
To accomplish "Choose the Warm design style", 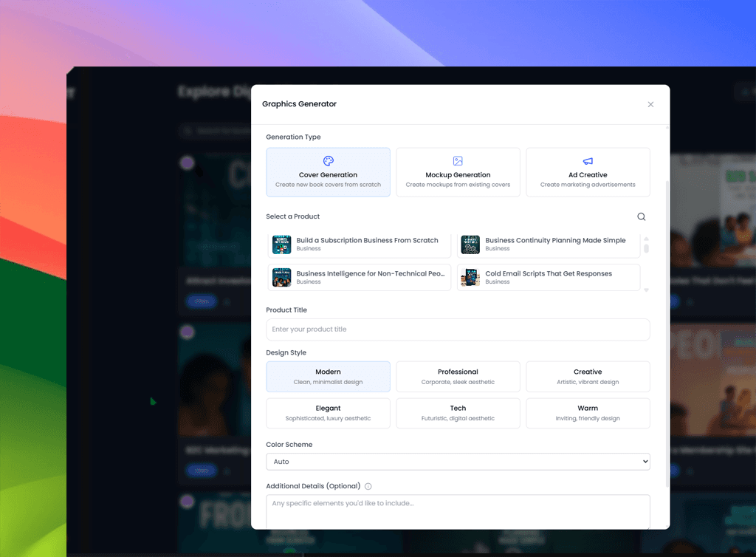I will [588, 413].
